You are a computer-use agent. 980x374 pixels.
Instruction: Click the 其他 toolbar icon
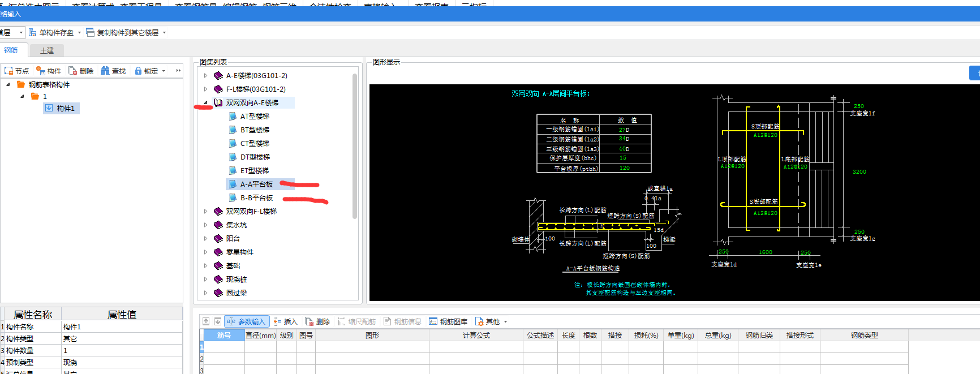tap(479, 321)
